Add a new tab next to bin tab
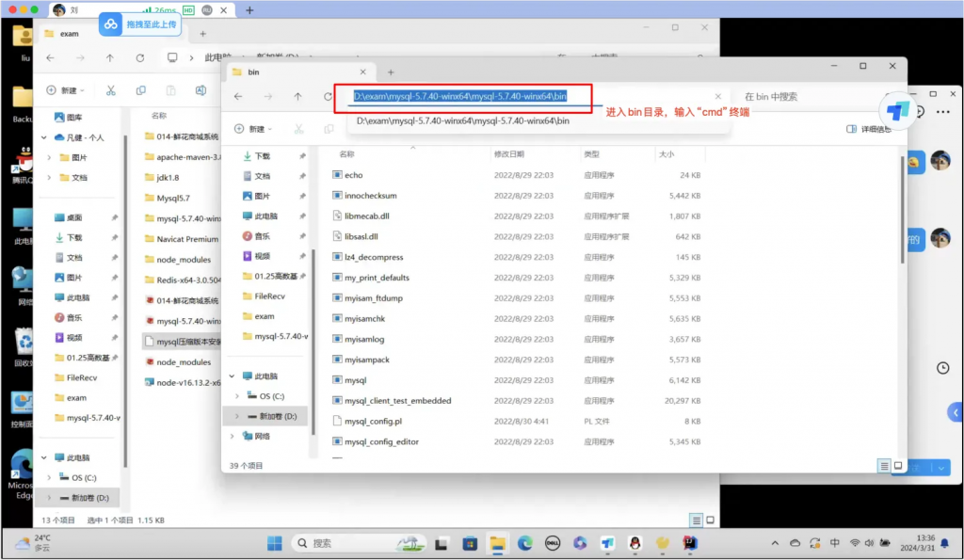Viewport: 964px width, 560px height. click(391, 72)
